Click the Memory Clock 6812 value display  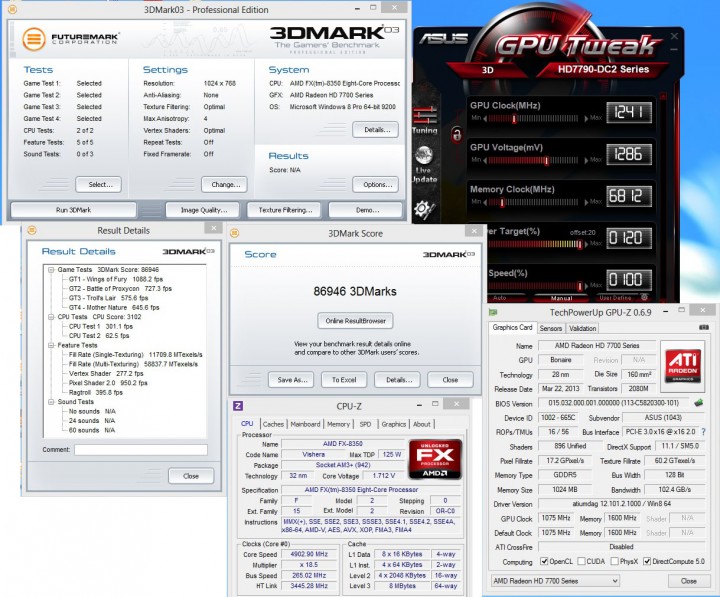pyautogui.click(x=629, y=196)
